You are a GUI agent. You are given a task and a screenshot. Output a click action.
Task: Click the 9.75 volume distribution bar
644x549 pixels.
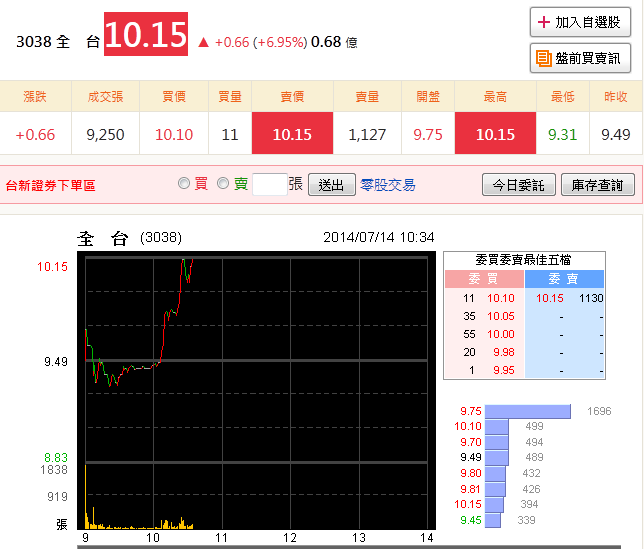[x=528, y=411]
